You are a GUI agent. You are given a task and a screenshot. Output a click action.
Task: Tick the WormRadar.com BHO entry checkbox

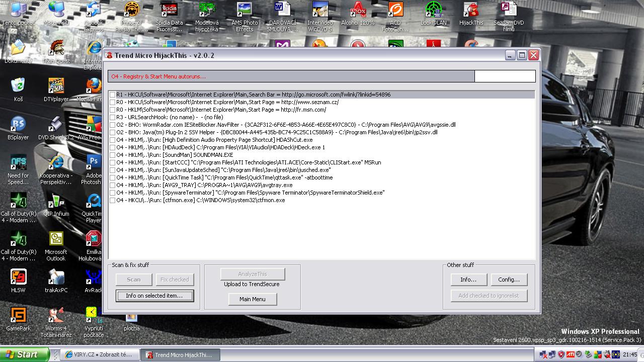(x=113, y=125)
